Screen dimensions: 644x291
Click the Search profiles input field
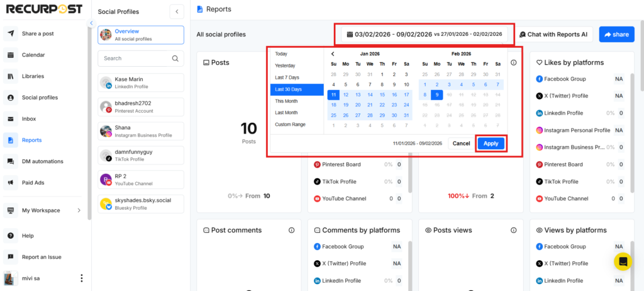click(x=141, y=59)
